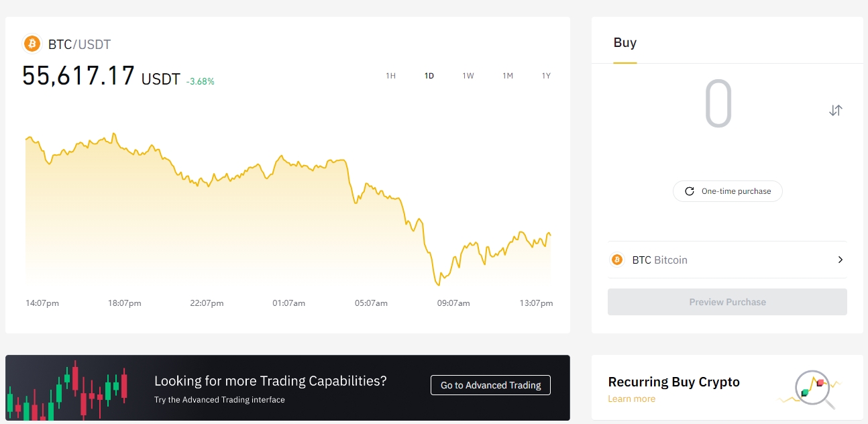Expand the BTC Bitcoin asset selector arrow

pos(840,260)
